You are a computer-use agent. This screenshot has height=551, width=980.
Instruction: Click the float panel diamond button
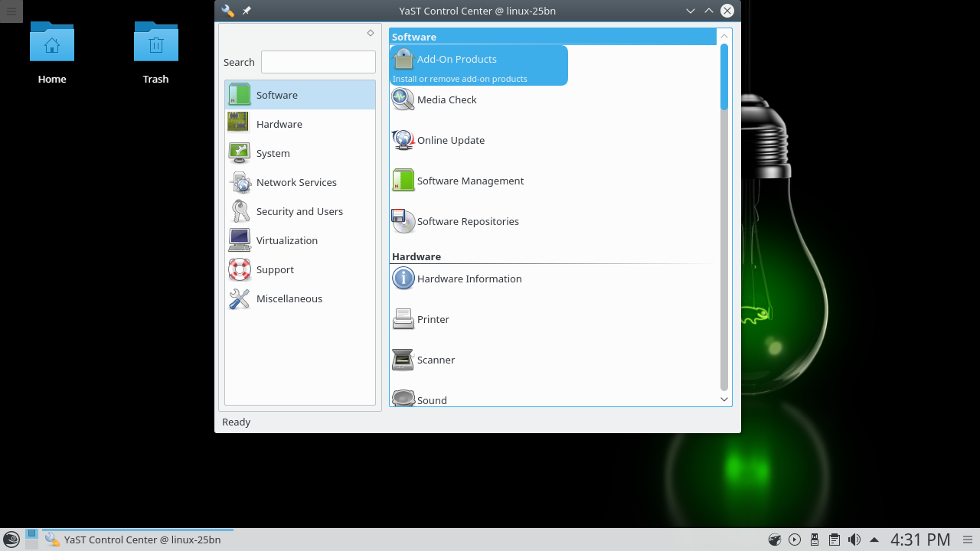(x=371, y=33)
